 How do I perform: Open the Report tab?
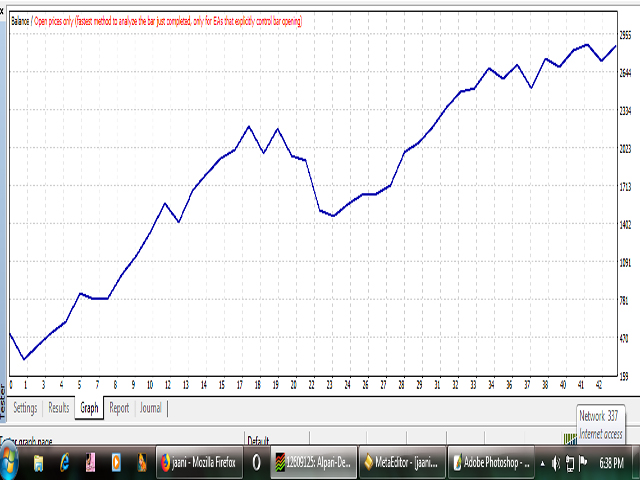[119, 408]
